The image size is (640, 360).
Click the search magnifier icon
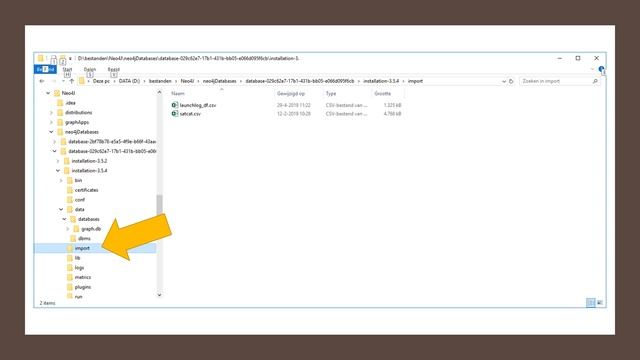[x=595, y=82]
